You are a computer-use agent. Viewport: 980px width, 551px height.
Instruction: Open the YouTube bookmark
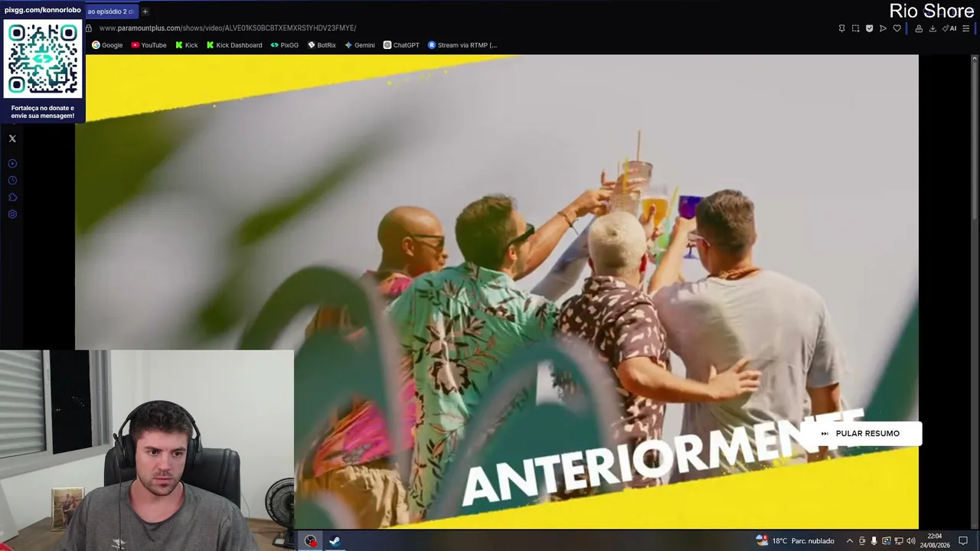(149, 45)
